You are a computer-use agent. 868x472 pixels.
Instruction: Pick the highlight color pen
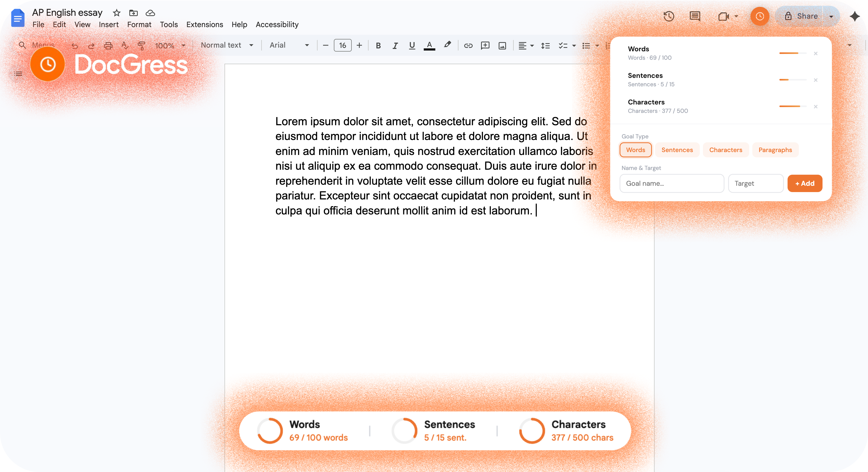click(x=447, y=45)
